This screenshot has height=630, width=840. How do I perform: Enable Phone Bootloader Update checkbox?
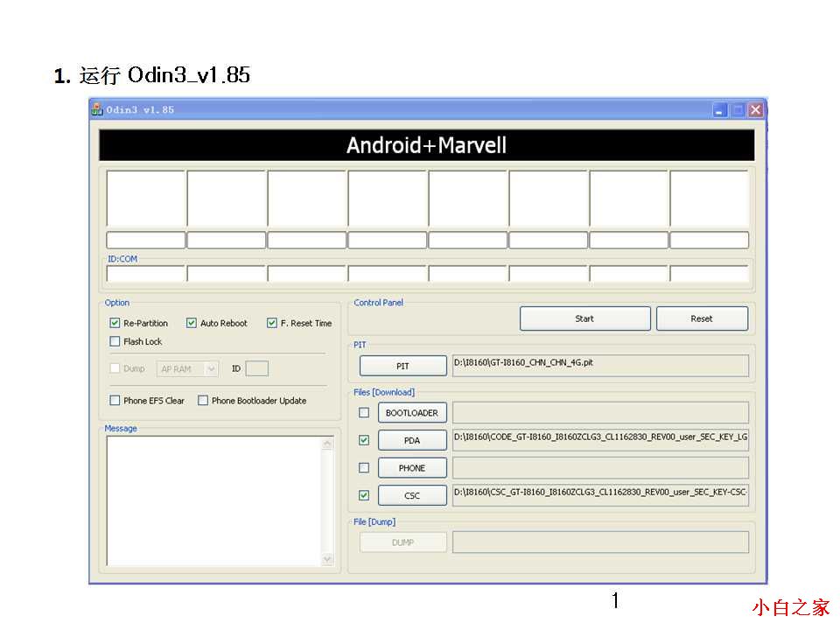click(x=203, y=400)
